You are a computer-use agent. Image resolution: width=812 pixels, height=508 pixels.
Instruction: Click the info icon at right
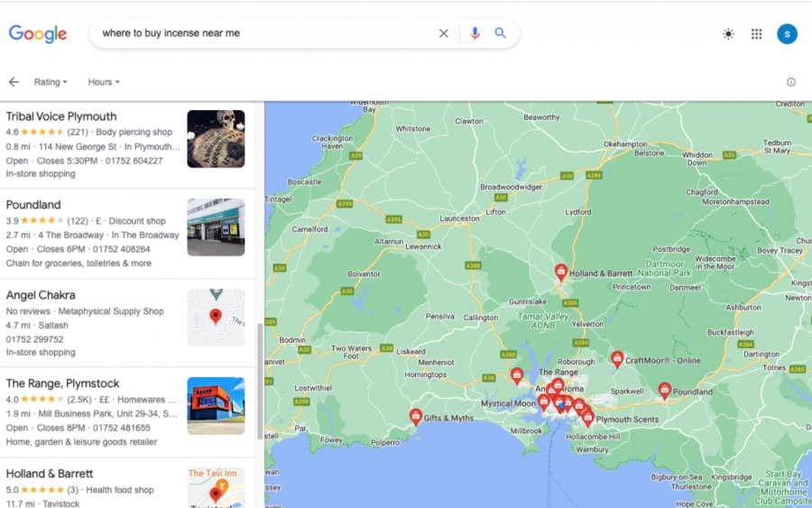pyautogui.click(x=791, y=82)
